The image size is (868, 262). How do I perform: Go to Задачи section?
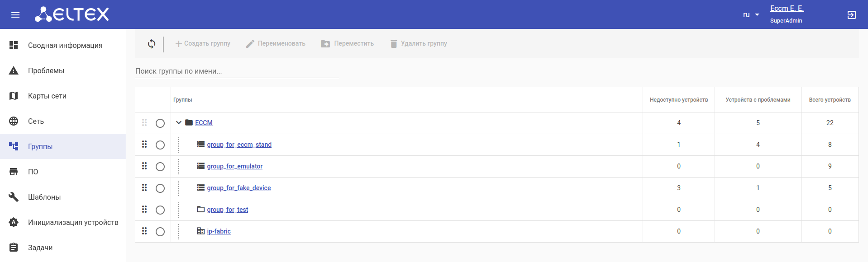pos(40,248)
